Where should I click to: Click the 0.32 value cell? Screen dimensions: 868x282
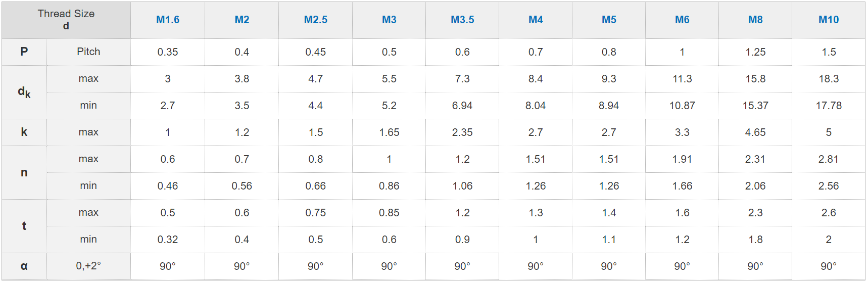click(x=168, y=240)
